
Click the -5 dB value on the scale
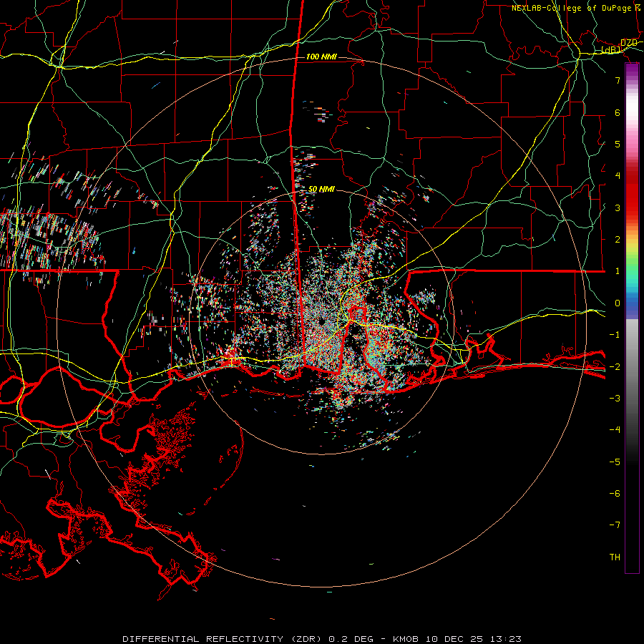click(615, 462)
